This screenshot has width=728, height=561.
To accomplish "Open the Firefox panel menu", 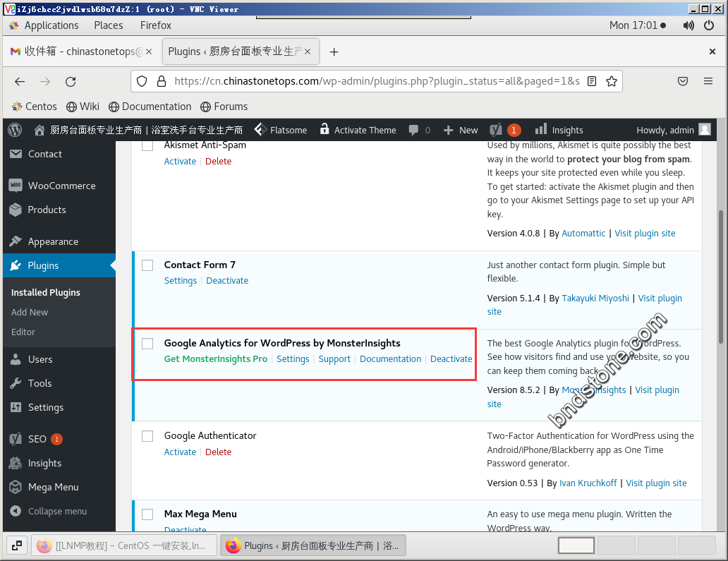I will (x=155, y=25).
